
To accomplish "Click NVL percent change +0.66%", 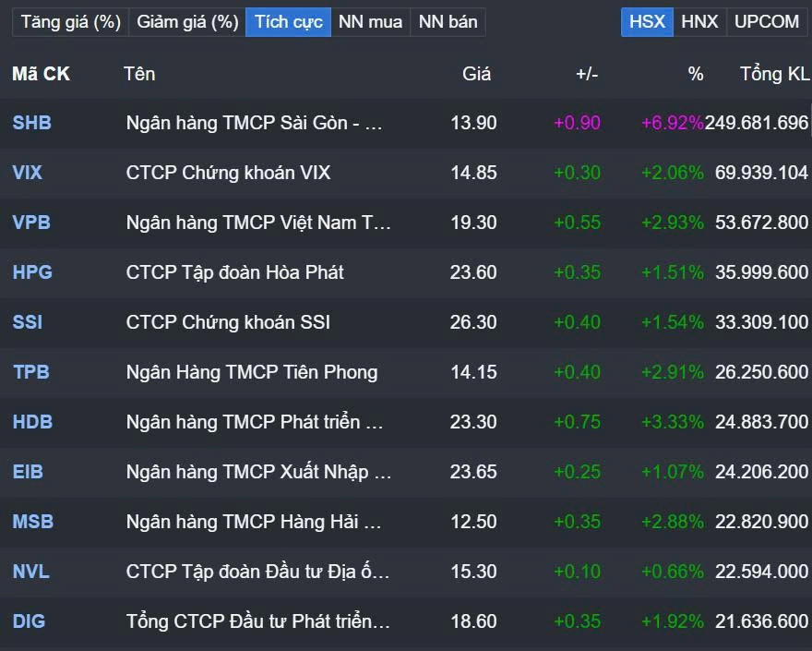I will 672,572.
